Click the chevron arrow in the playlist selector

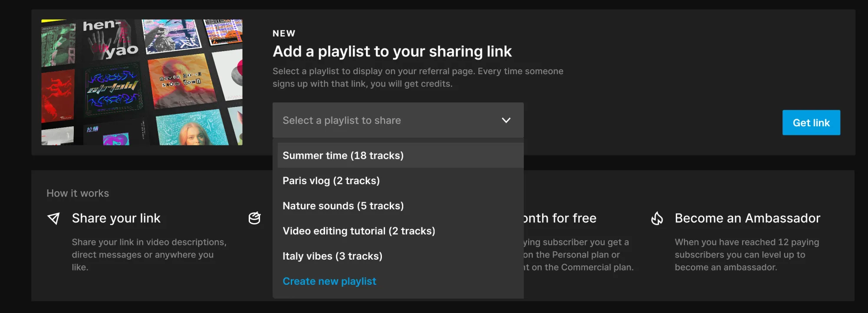pyautogui.click(x=506, y=120)
